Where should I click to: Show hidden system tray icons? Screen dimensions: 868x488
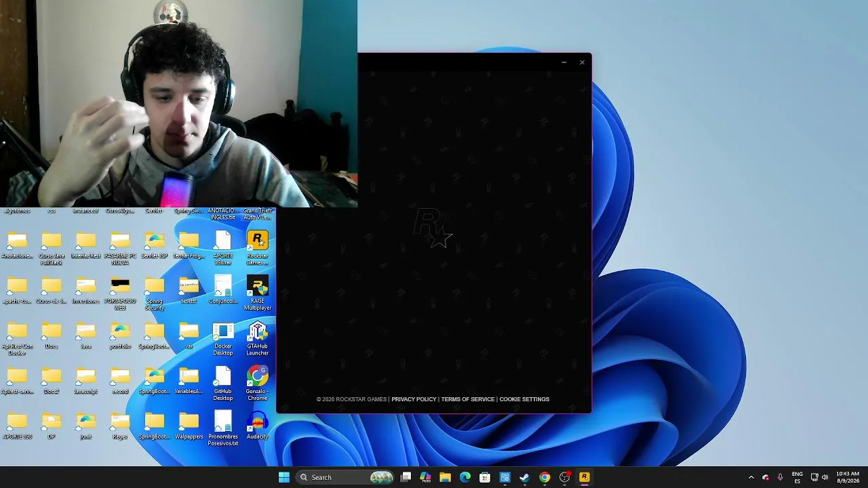(x=751, y=477)
